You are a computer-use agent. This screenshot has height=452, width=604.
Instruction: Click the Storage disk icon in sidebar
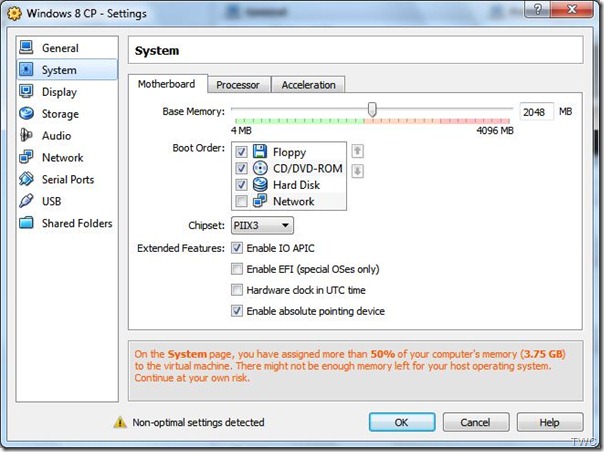pos(26,113)
